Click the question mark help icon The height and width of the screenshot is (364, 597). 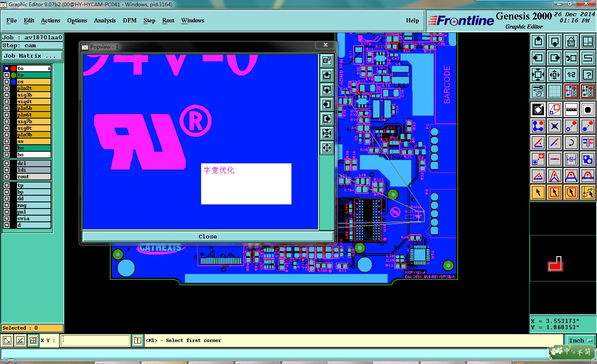(588, 75)
